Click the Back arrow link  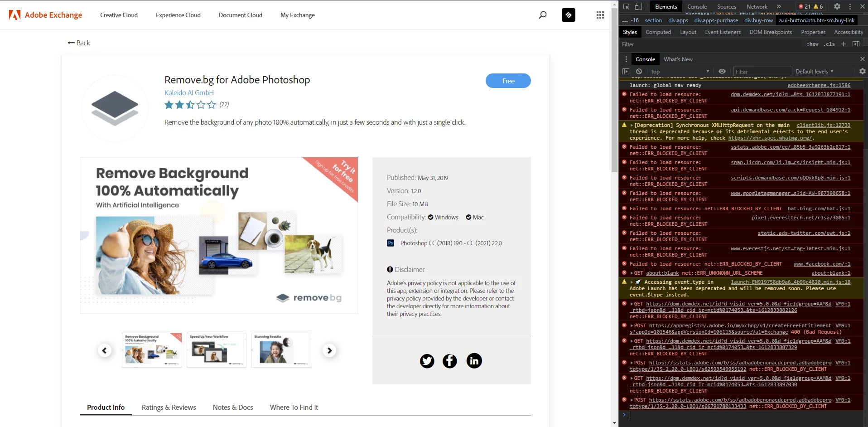pos(79,43)
